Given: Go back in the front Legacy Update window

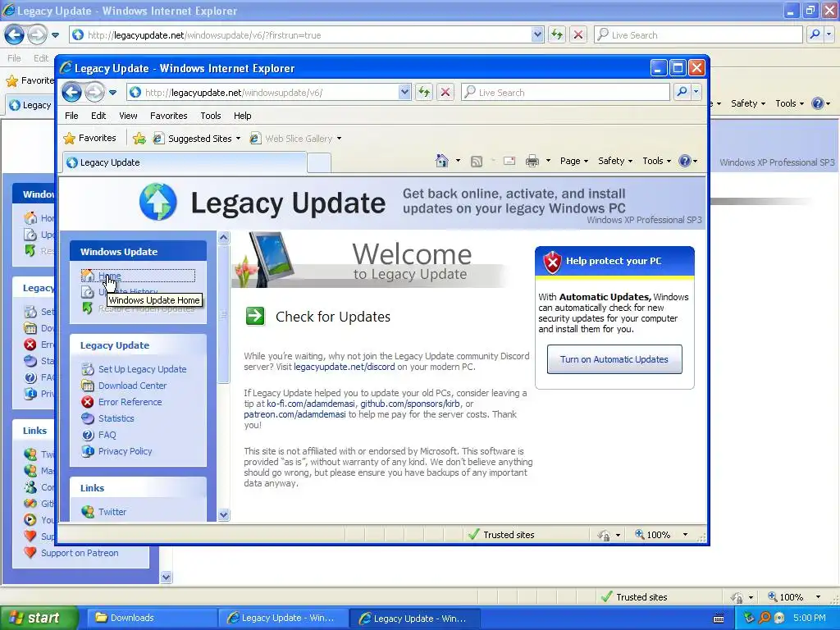Looking at the screenshot, I should pos(72,92).
